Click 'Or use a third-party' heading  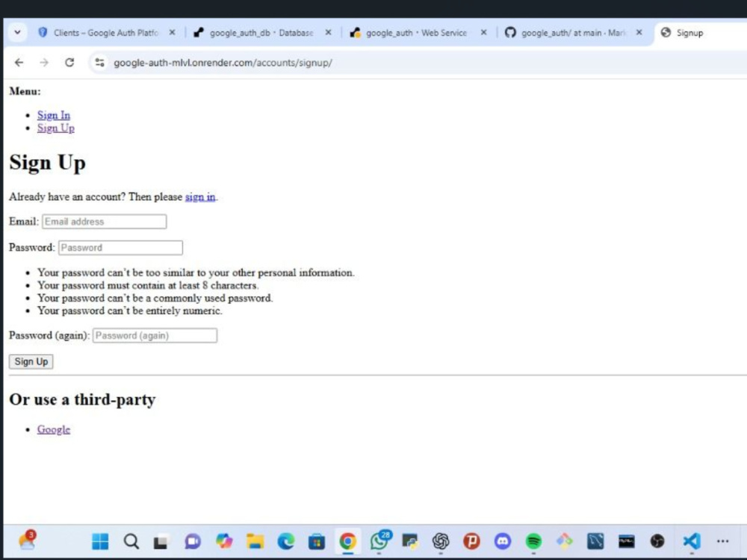tap(82, 399)
